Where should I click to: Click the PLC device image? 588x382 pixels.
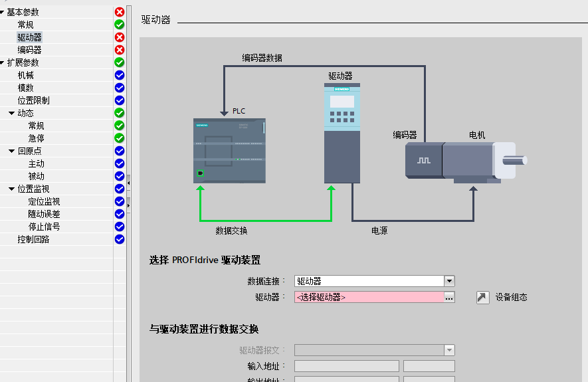point(229,151)
